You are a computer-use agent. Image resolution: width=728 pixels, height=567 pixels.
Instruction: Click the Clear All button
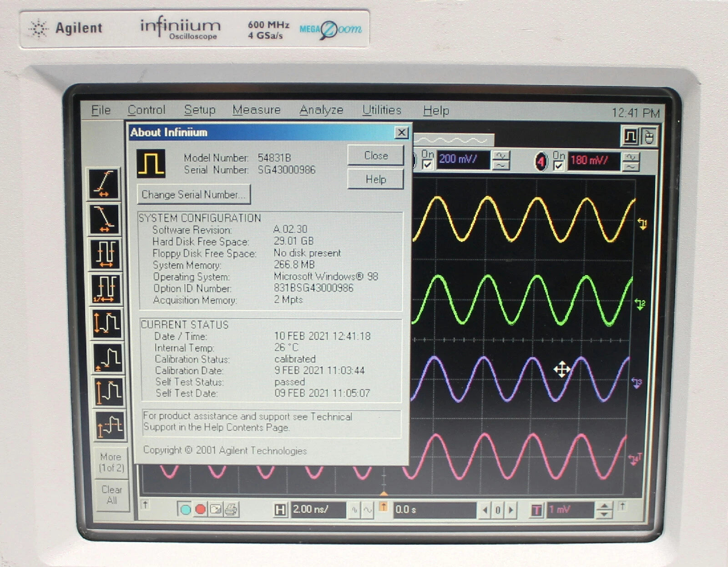click(111, 495)
